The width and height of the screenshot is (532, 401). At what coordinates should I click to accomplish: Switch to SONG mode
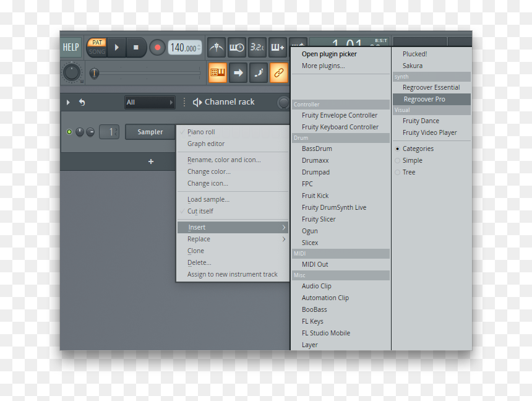click(x=97, y=51)
